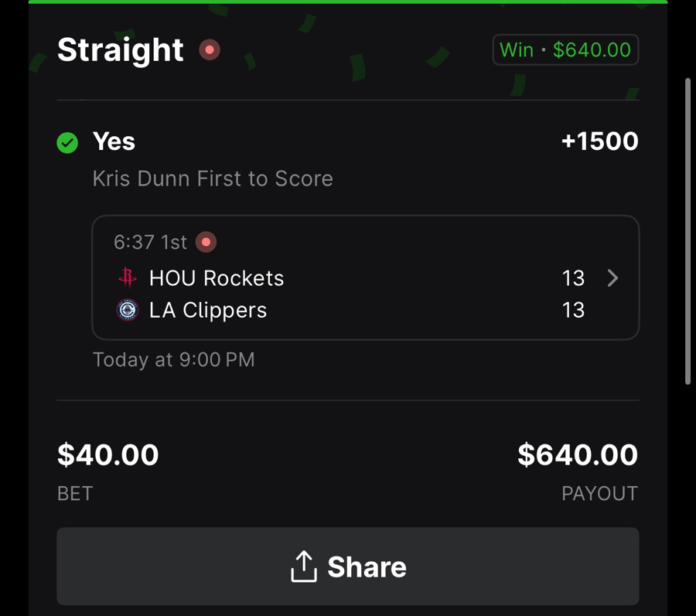Click the live red dot beside Straight
The height and width of the screenshot is (616, 696).
[209, 49]
